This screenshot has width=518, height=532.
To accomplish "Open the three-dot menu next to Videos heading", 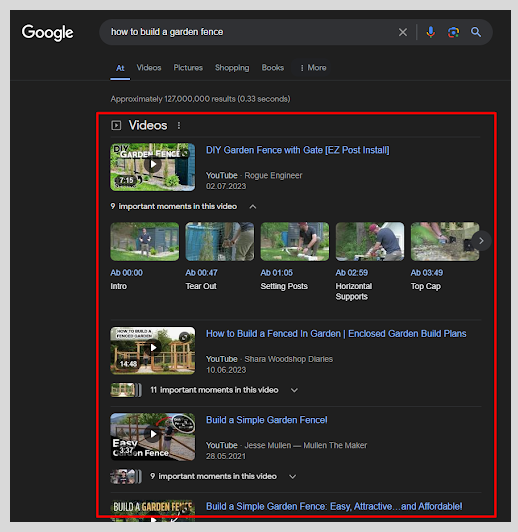I will [x=179, y=126].
